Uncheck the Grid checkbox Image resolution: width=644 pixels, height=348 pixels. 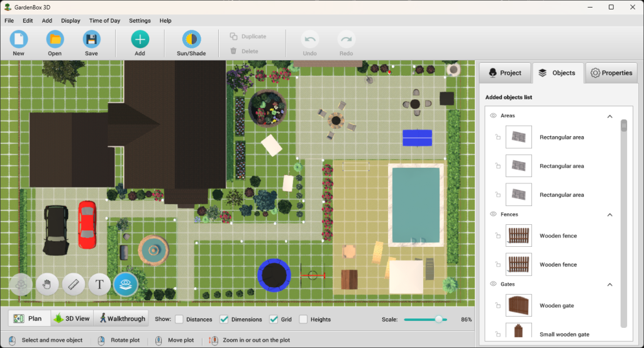coord(274,319)
